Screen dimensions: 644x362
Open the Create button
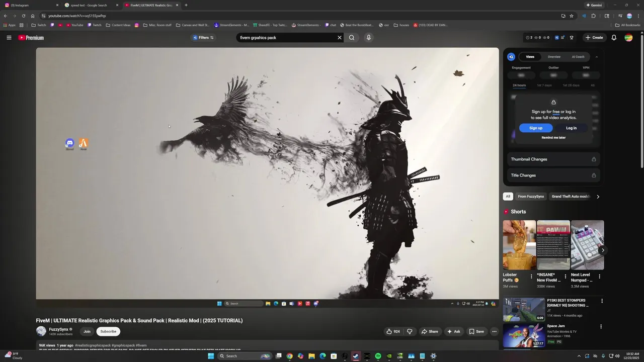pos(594,38)
